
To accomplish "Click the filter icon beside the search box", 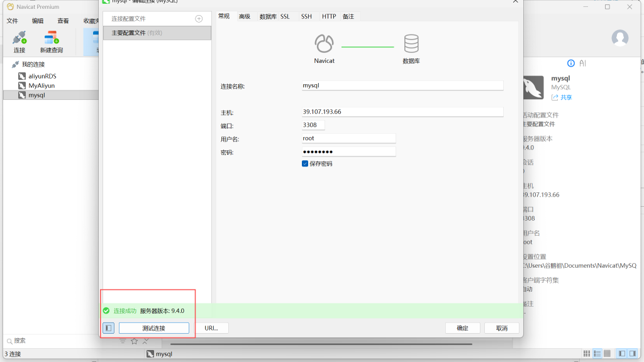I will click(123, 341).
